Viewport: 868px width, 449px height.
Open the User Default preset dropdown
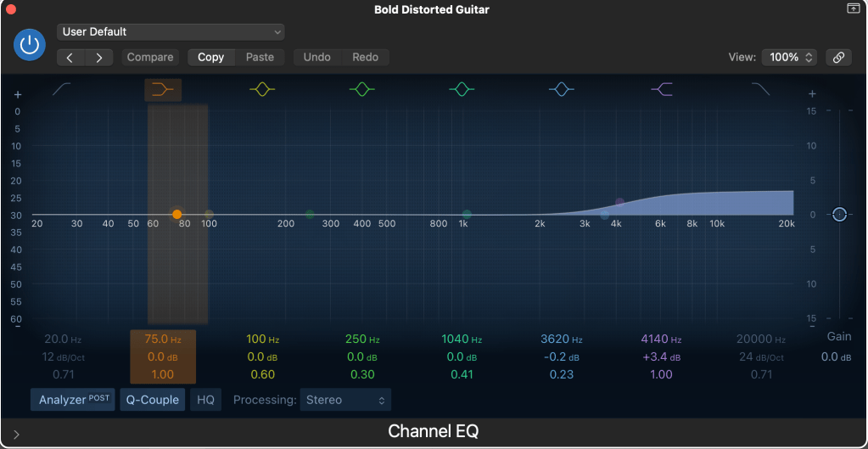pos(171,32)
